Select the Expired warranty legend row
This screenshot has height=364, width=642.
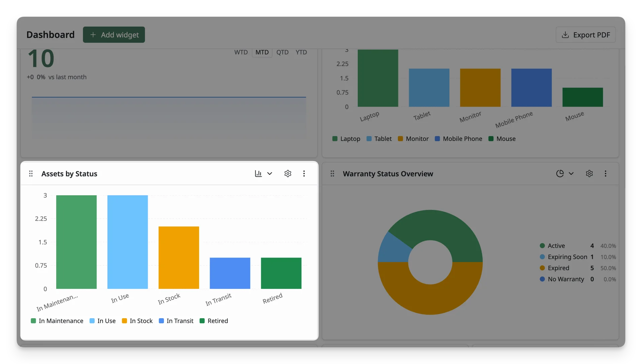(x=577, y=268)
